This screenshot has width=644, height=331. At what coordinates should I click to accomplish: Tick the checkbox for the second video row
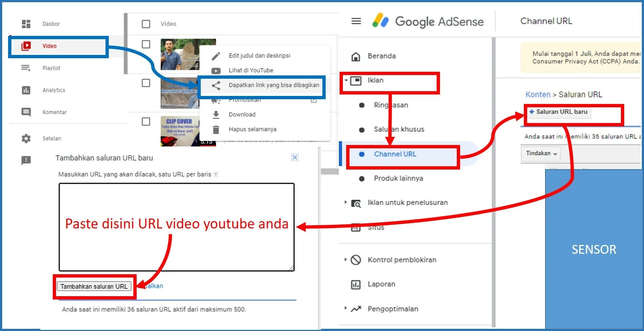146,83
